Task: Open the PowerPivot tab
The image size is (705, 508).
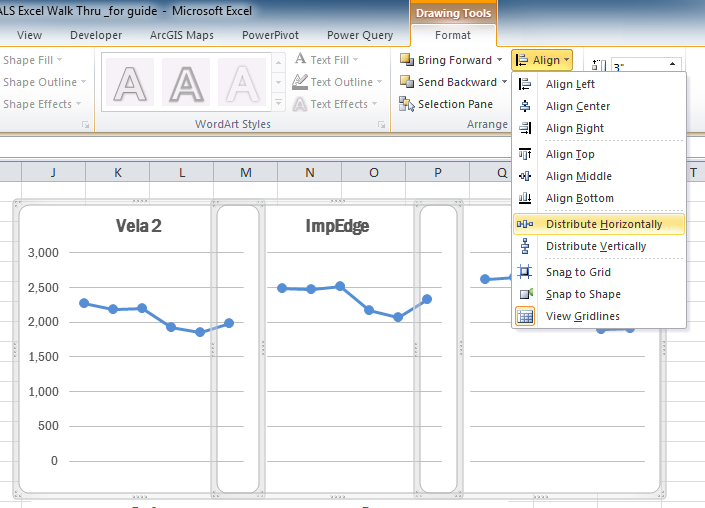Action: 270,35
